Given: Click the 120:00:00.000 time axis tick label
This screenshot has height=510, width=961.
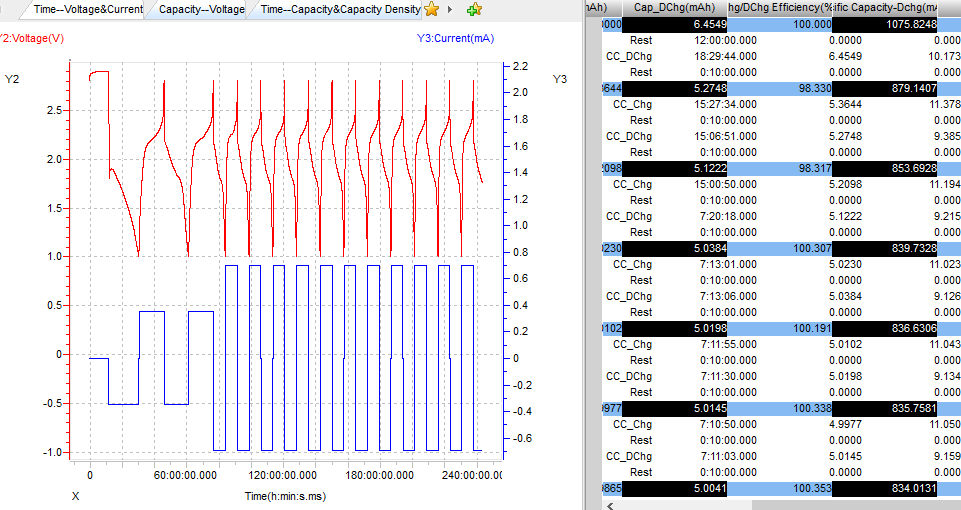Looking at the screenshot, I should click(283, 475).
